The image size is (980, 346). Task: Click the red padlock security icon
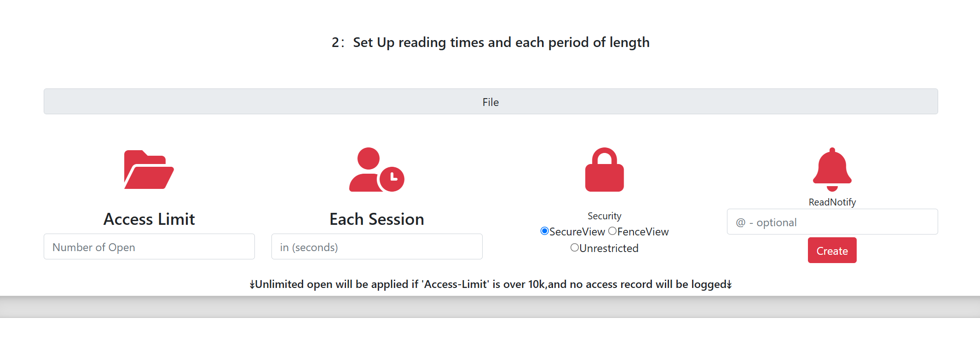click(x=604, y=170)
